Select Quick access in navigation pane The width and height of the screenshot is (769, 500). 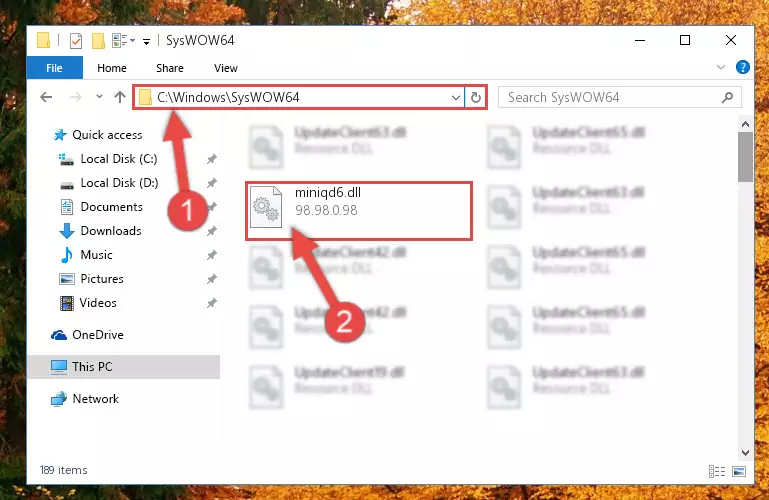tap(98, 135)
